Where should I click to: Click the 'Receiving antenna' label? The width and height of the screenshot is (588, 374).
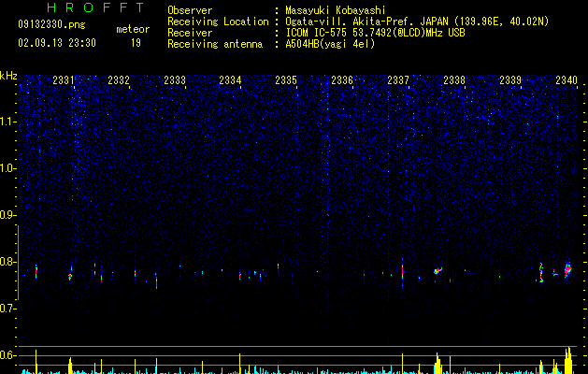click(x=215, y=44)
